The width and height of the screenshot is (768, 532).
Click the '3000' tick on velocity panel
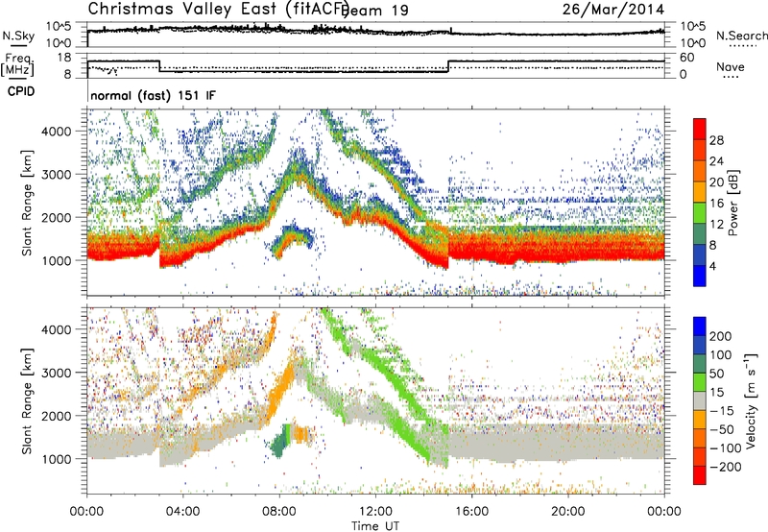coord(59,373)
